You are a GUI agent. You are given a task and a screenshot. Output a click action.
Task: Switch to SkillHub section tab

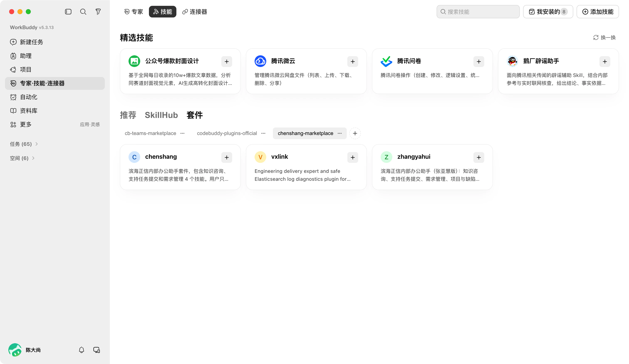tap(161, 115)
